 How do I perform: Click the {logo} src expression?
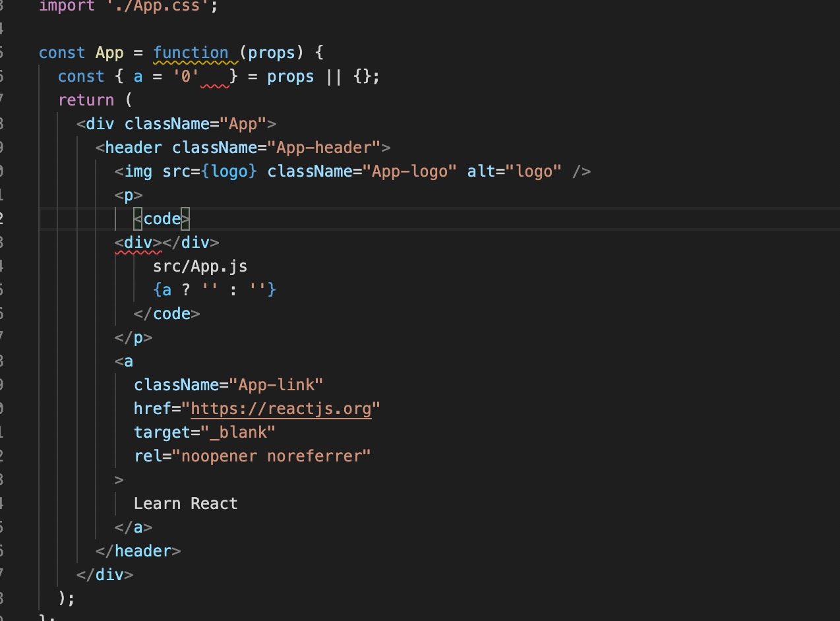229,171
